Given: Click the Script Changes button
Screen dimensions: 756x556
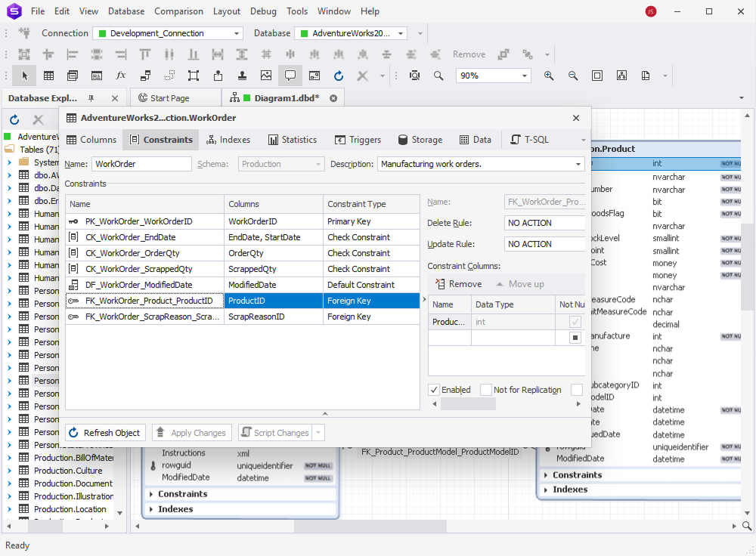Looking at the screenshot, I should coord(275,432).
